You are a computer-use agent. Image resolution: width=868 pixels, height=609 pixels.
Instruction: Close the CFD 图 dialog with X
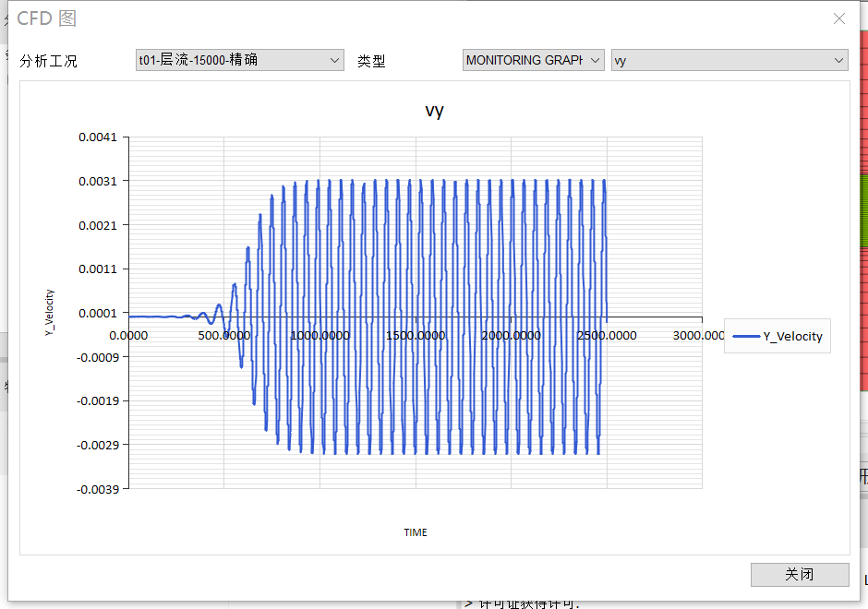point(839,18)
